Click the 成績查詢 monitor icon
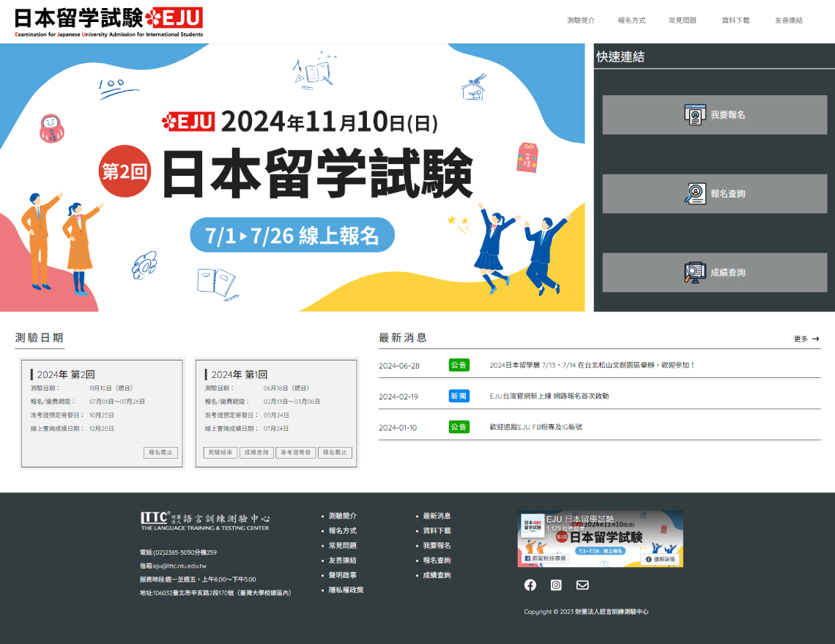The width and height of the screenshot is (835, 644). (695, 273)
